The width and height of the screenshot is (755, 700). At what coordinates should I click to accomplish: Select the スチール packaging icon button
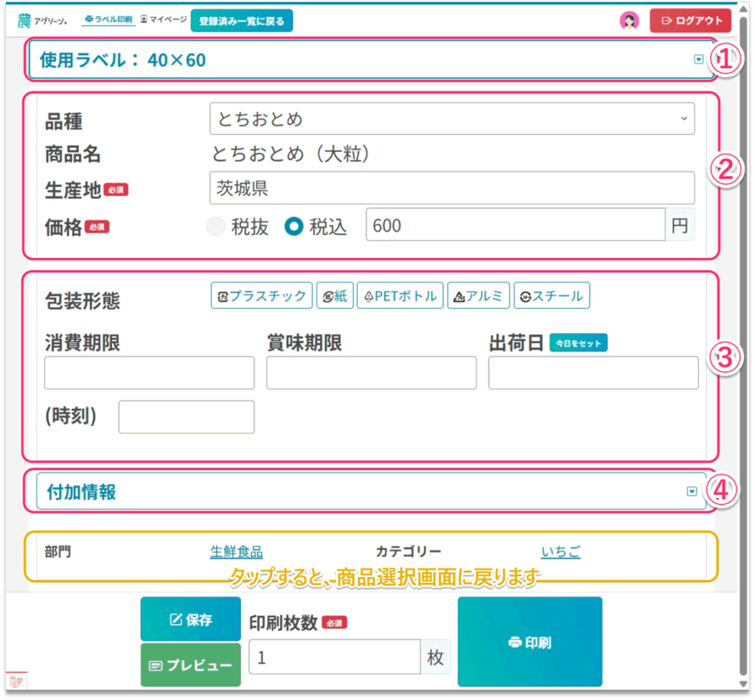coord(552,296)
